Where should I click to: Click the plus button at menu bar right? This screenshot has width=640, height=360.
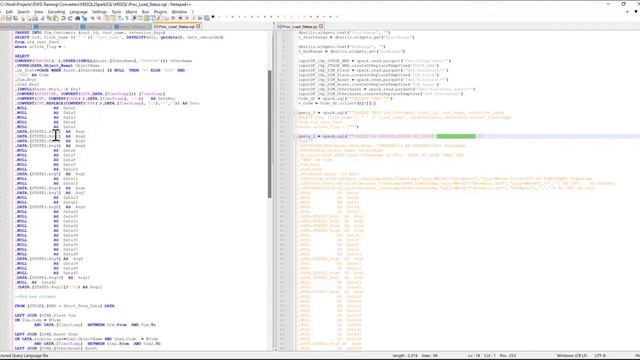(627, 12)
